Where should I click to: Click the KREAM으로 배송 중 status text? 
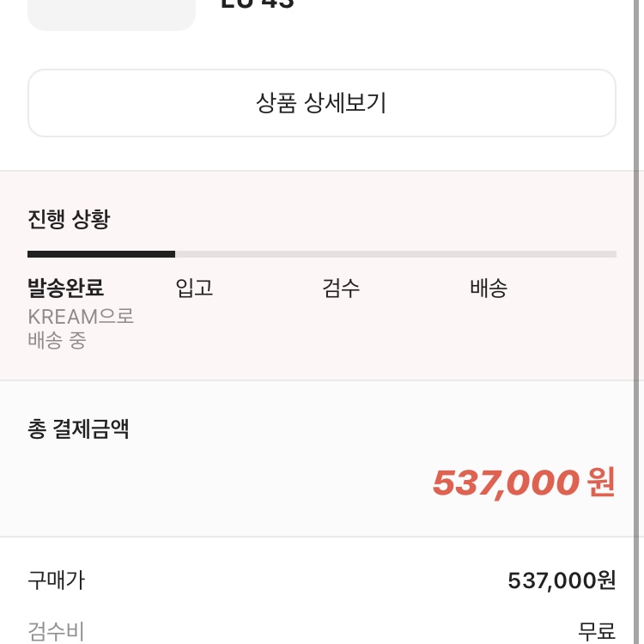pyautogui.click(x=81, y=328)
